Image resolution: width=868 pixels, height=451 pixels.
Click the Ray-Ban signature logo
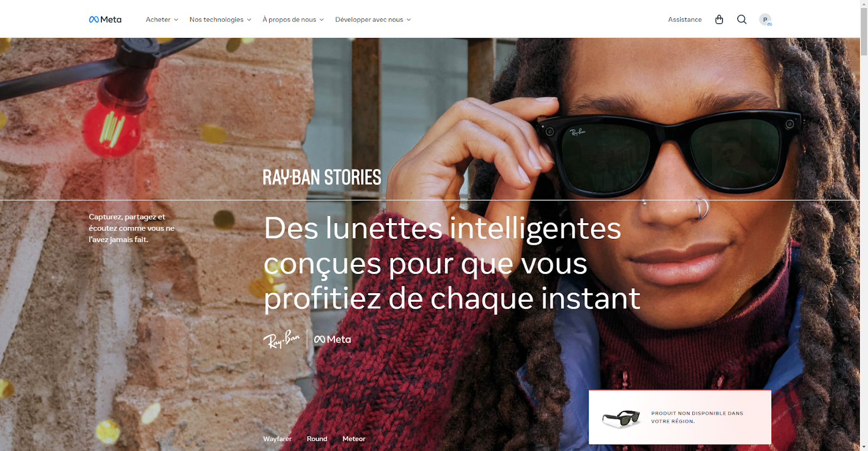282,339
